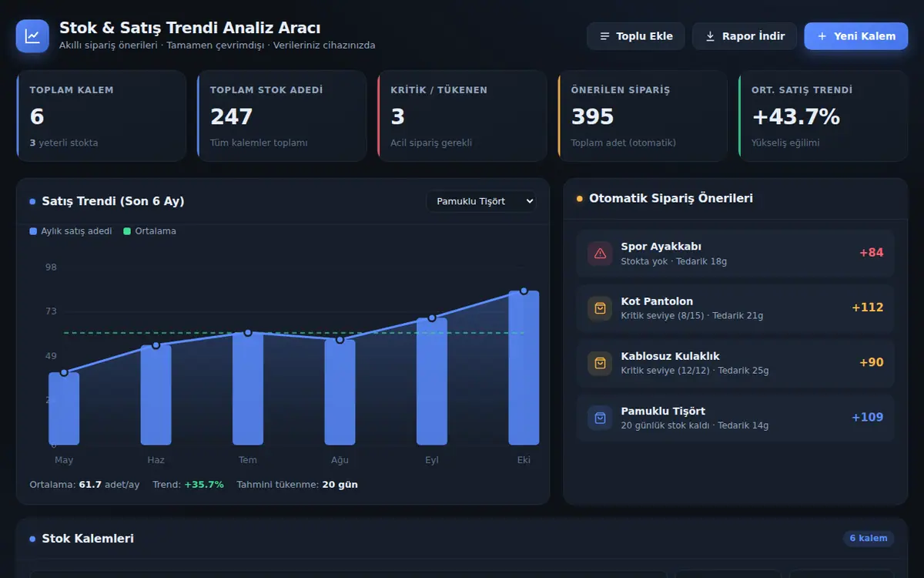Click the Ağu sales bar
This screenshot has width=924, height=578.
click(x=340, y=392)
